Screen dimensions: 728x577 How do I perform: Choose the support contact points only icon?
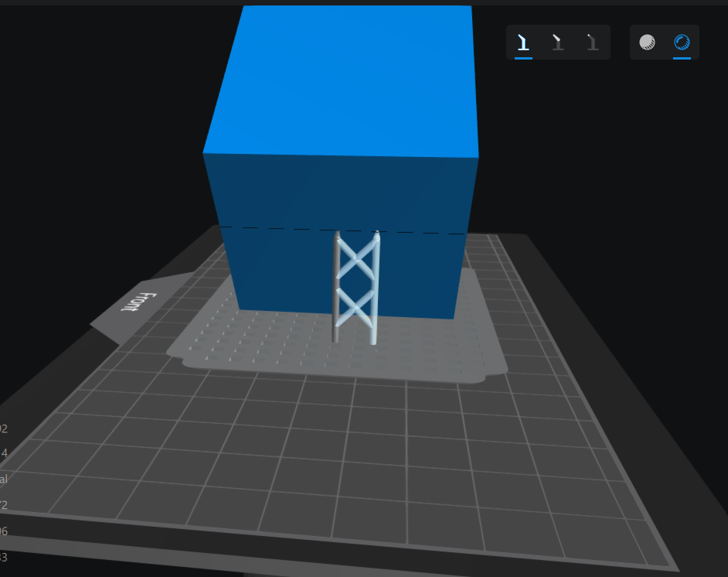pyautogui.click(x=592, y=43)
